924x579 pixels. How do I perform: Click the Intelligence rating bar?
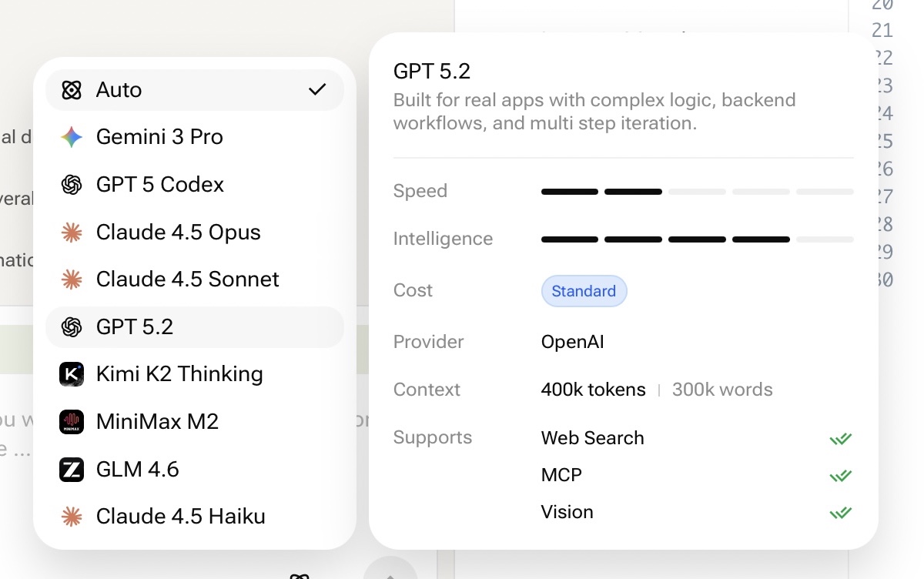[698, 239]
